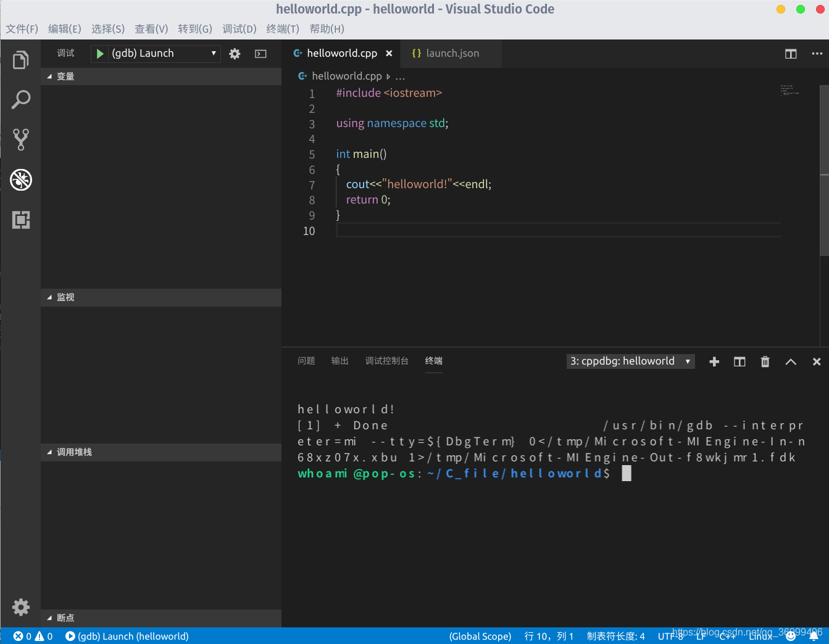
Task: Click the "helloworld!" string literal
Action: [x=417, y=184]
